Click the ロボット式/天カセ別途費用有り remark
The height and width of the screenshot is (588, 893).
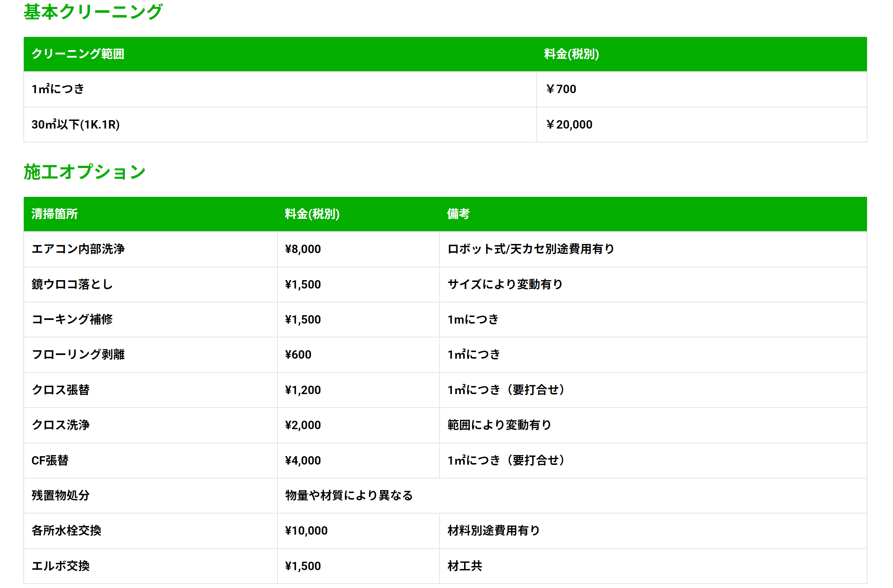pyautogui.click(x=530, y=249)
